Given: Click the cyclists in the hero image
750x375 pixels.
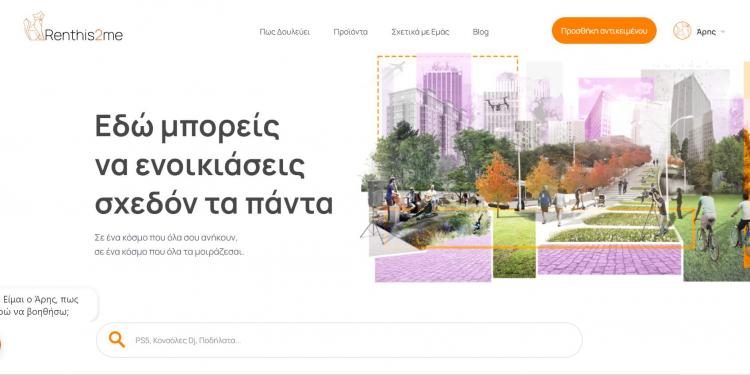Looking at the screenshot, I should pyautogui.click(x=722, y=224).
